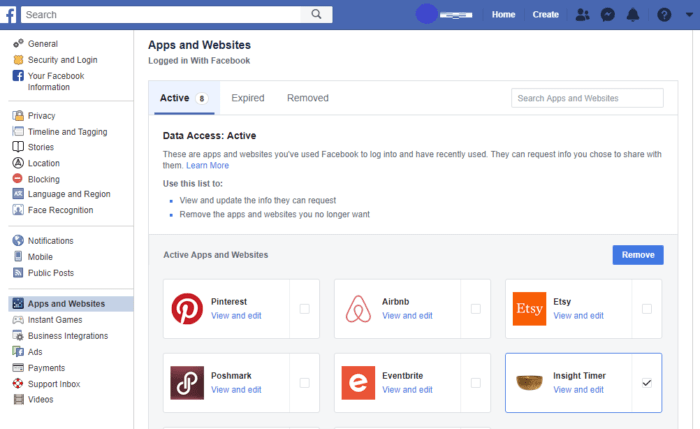
Task: Check the Etsy app checkbox
Action: pyautogui.click(x=646, y=309)
